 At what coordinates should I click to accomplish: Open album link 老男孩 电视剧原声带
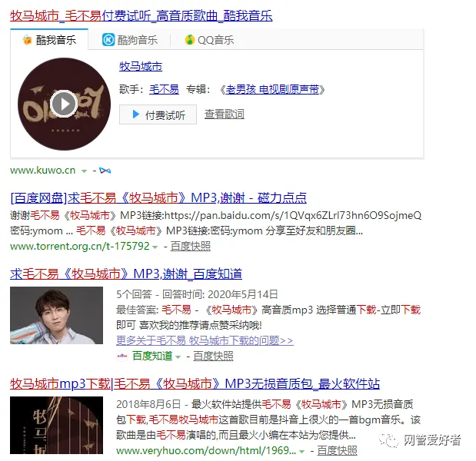click(x=272, y=89)
